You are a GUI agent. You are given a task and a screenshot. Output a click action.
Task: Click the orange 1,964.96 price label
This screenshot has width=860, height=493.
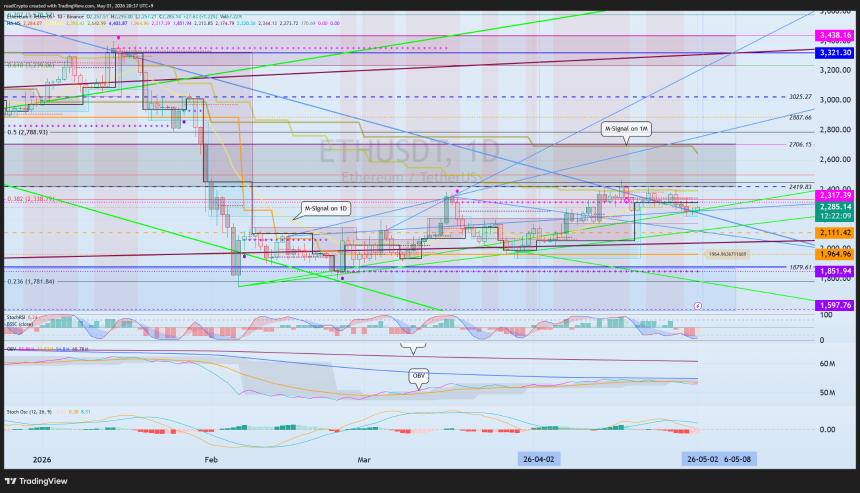(x=835, y=254)
